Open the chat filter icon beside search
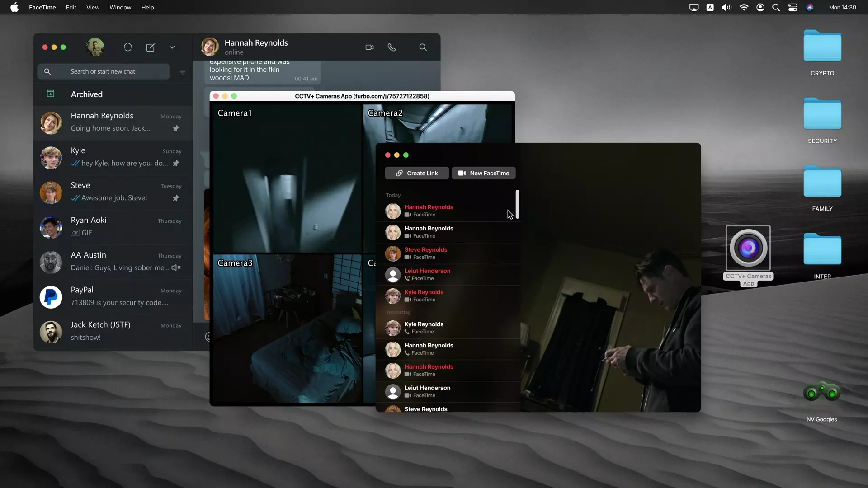Image resolution: width=868 pixels, height=488 pixels. coord(183,72)
